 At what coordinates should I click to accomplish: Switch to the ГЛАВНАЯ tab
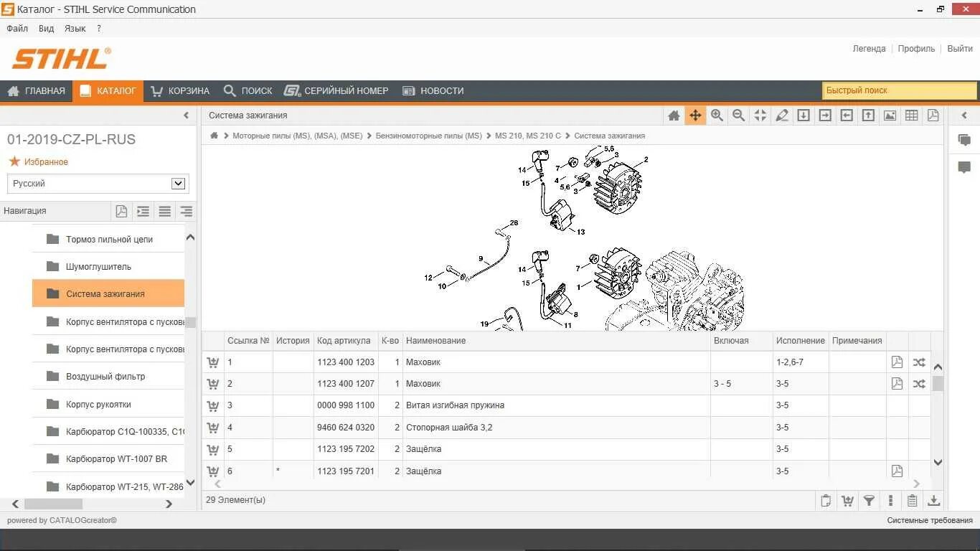[36, 91]
